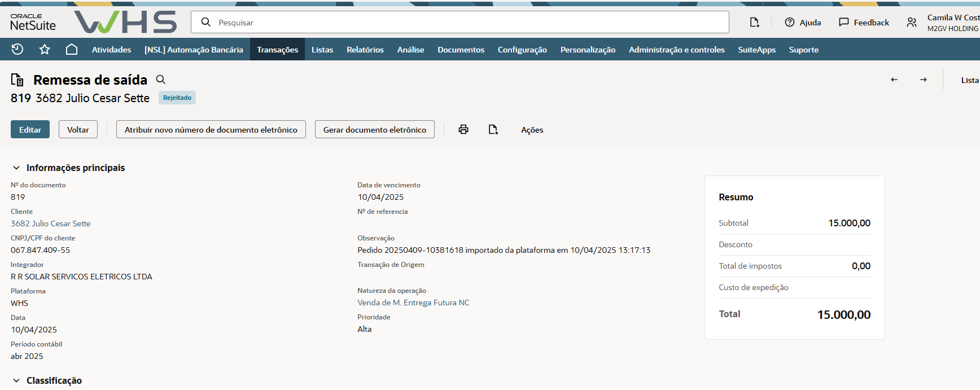Click the search icon beside Remessa de saída
The image size is (980, 390).
pyautogui.click(x=161, y=80)
